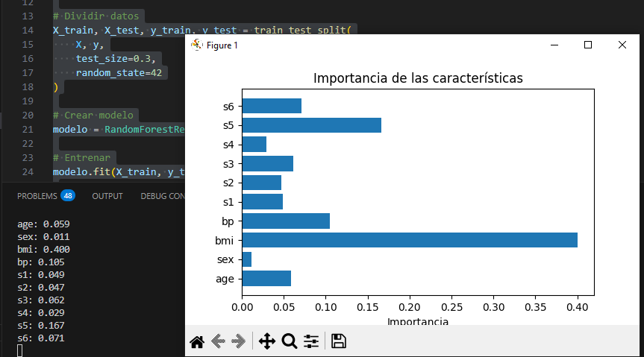This screenshot has width=644, height=357.
Task: Click the 48 problems count badge
Action: tap(68, 196)
